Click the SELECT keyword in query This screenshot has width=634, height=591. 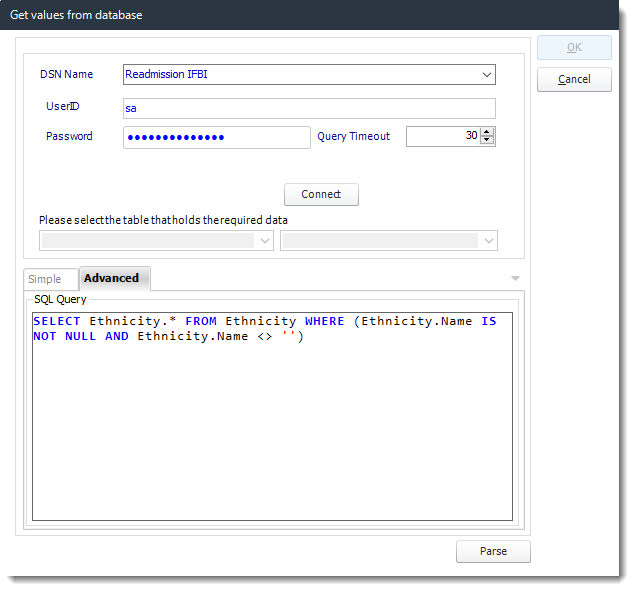click(x=57, y=321)
